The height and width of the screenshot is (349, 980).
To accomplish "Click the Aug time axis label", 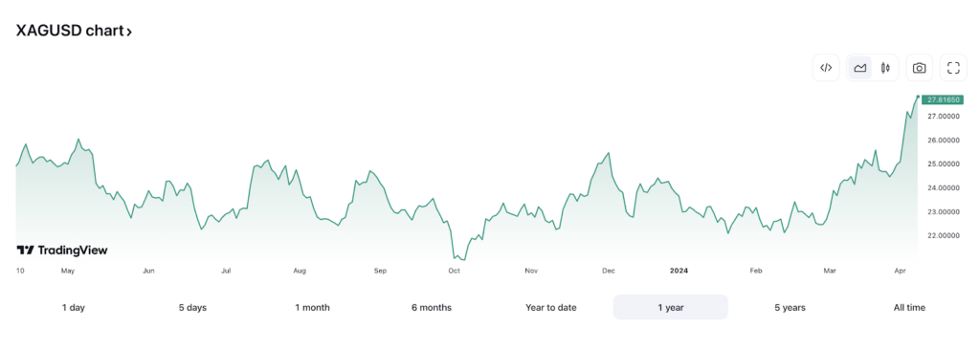I will [300, 271].
